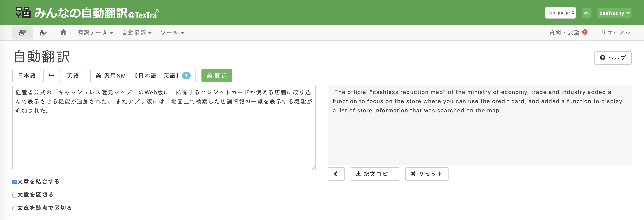The width and height of the screenshot is (644, 220).
Task: Check the 文章を読点で区切る option
Action: [15, 208]
